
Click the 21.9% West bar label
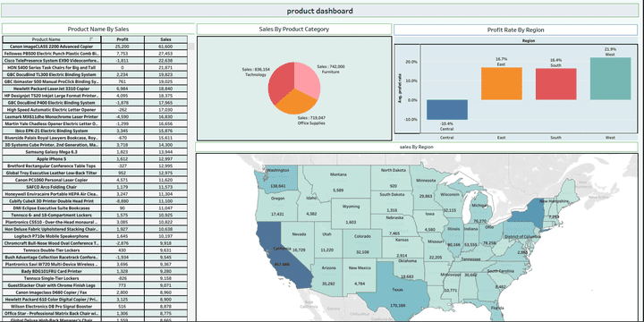pos(610,52)
